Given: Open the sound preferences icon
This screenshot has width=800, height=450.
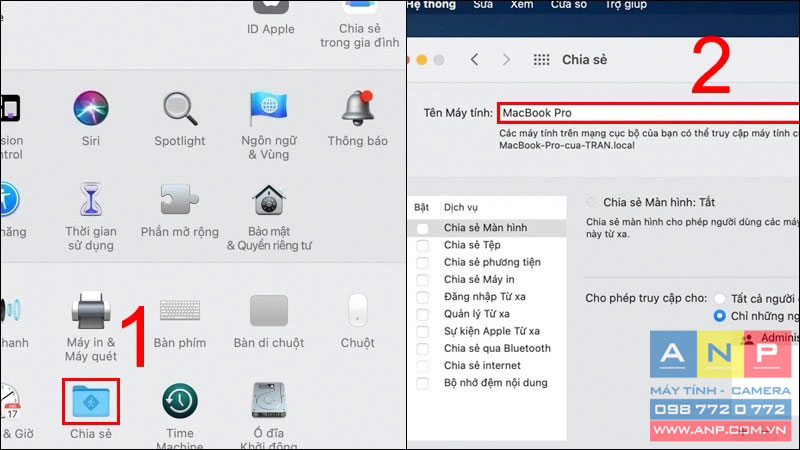Looking at the screenshot, I should point(11,310).
